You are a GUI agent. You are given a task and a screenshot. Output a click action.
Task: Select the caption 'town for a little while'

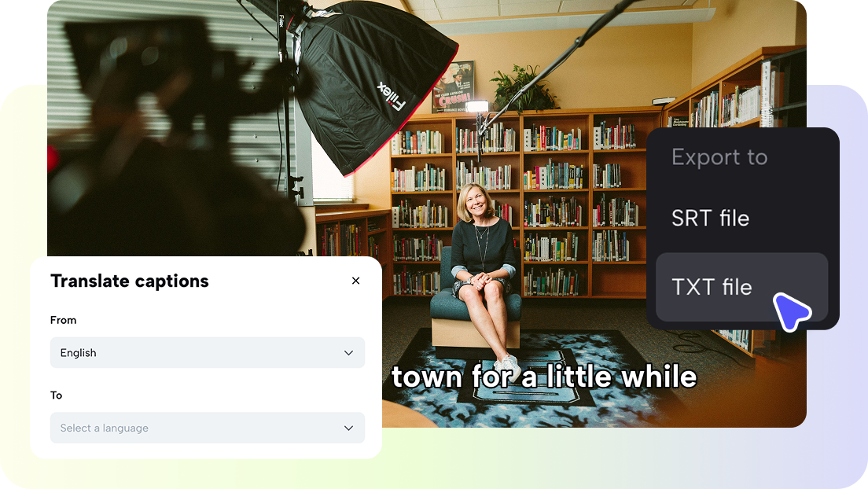point(545,377)
